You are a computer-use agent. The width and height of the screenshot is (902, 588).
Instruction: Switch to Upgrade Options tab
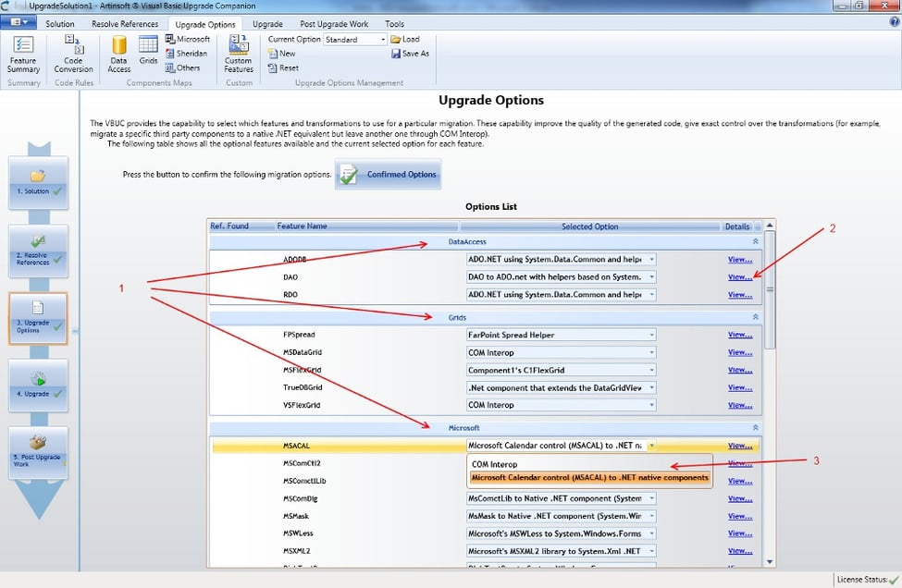[205, 24]
